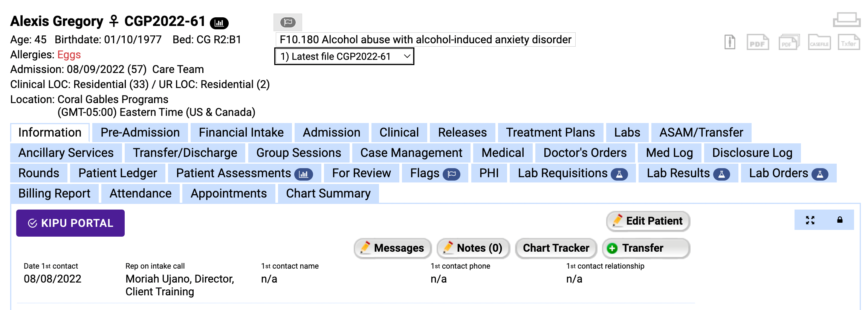Click the flag icon near the diagnosis
The image size is (868, 310).
pyautogui.click(x=289, y=22)
